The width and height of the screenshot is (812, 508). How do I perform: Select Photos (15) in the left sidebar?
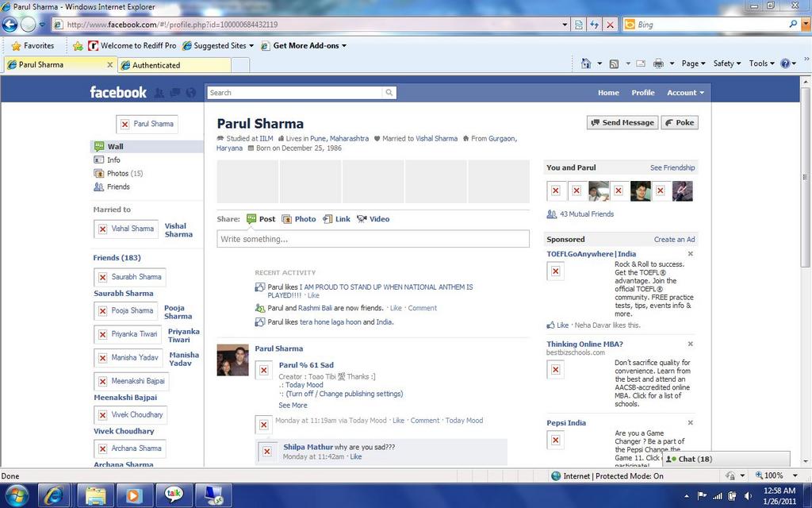pos(124,173)
